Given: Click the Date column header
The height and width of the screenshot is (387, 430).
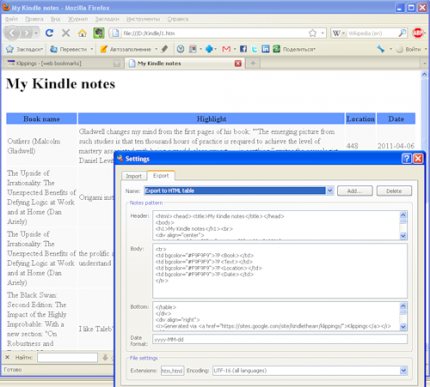Looking at the screenshot, I should (396, 119).
